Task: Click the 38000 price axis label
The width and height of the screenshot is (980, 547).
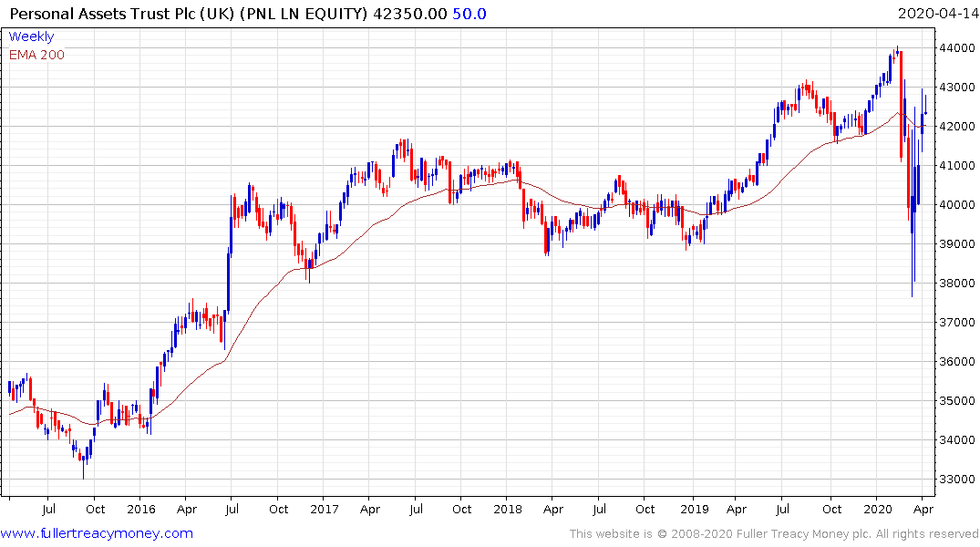Action: pyautogui.click(x=957, y=284)
